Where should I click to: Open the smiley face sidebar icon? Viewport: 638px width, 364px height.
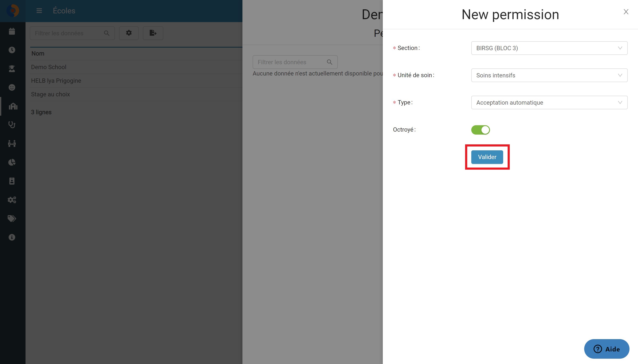12,87
